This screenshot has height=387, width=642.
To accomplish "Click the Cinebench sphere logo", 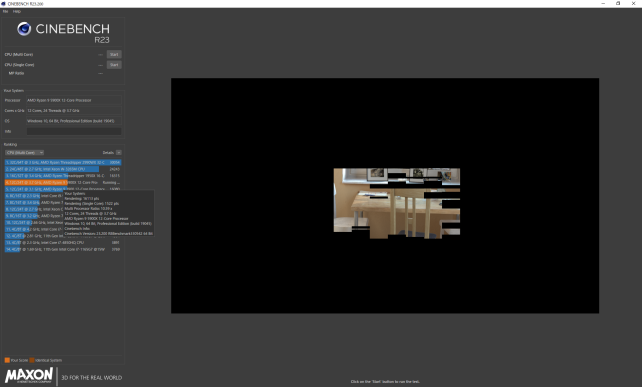I will pyautogui.click(x=24, y=29).
